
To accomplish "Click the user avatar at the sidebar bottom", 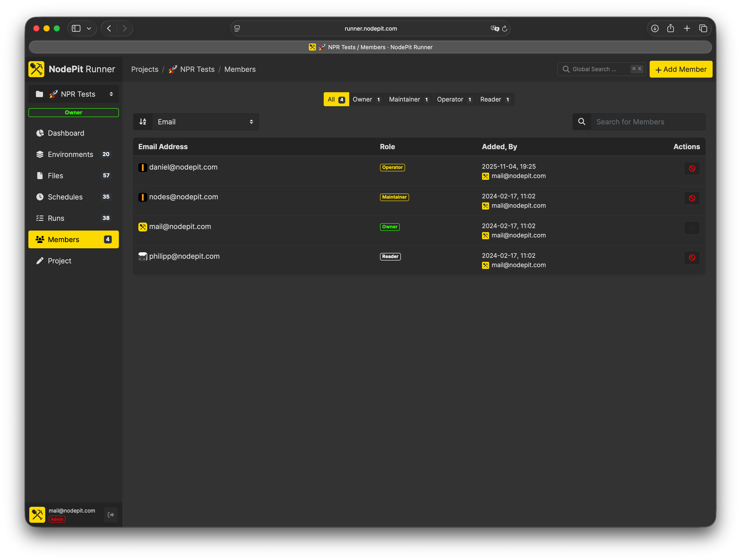I will [x=37, y=515].
